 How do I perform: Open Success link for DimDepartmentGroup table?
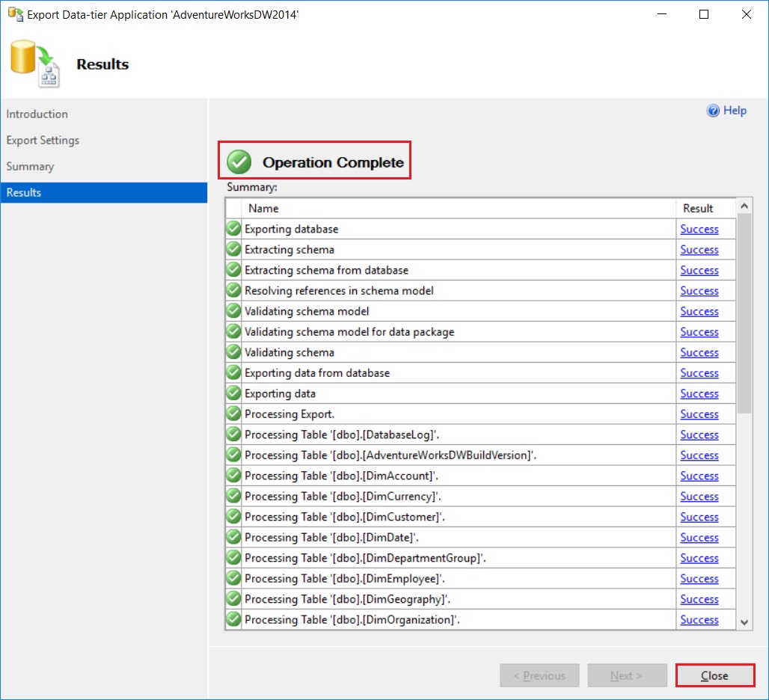point(699,559)
